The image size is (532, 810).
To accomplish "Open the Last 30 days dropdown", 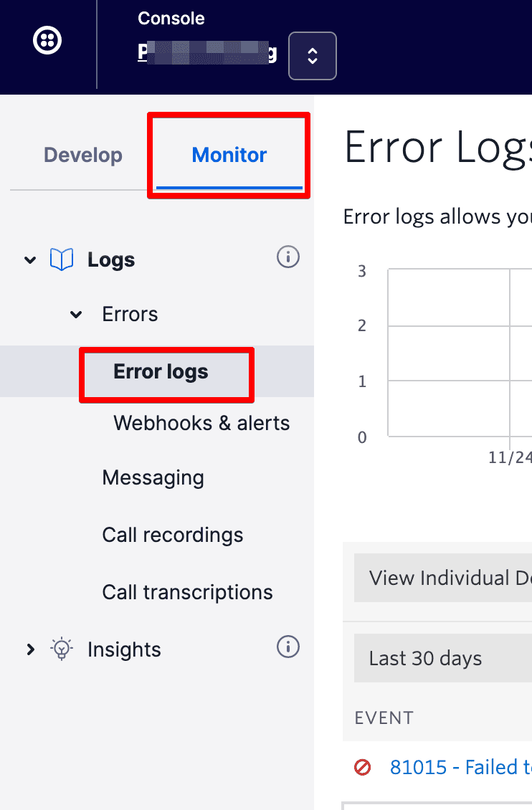I will point(425,657).
